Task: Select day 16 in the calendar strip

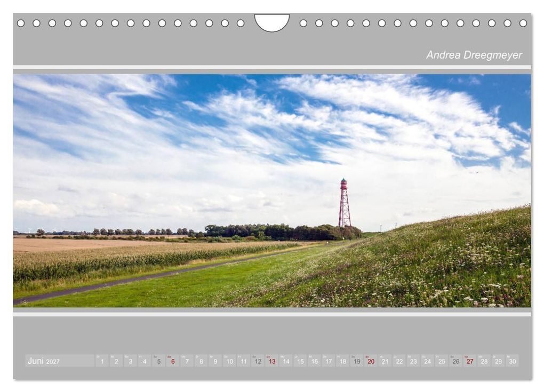Action: pyautogui.click(x=314, y=361)
